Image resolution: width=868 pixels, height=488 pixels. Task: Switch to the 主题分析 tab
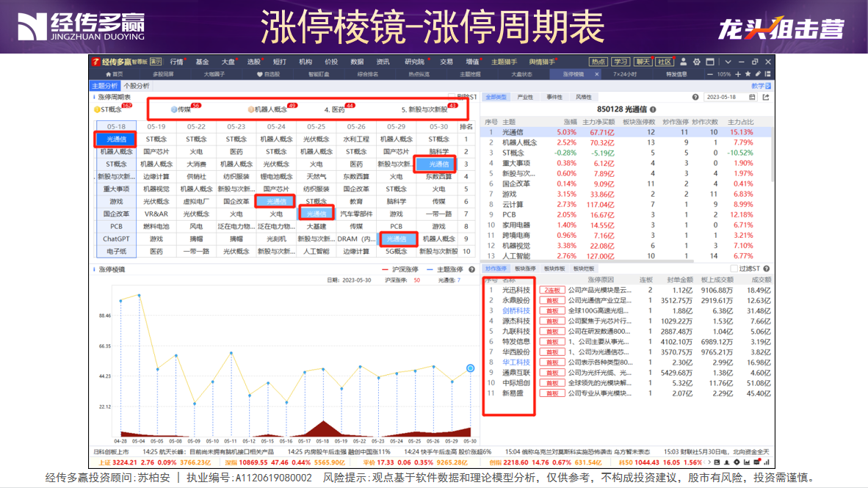[x=104, y=86]
